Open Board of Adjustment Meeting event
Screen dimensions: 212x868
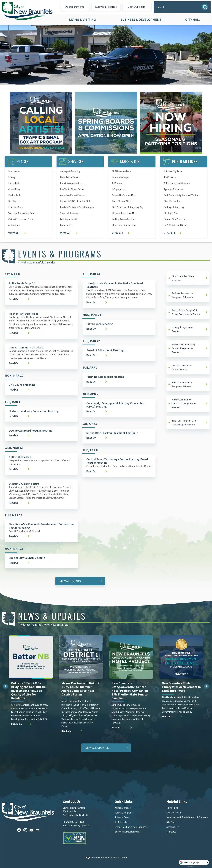click(105, 350)
